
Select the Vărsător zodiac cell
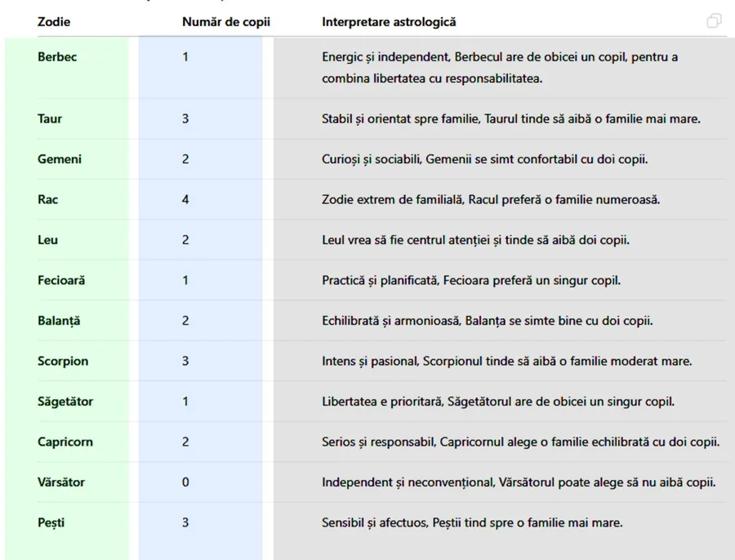pyautogui.click(x=61, y=482)
